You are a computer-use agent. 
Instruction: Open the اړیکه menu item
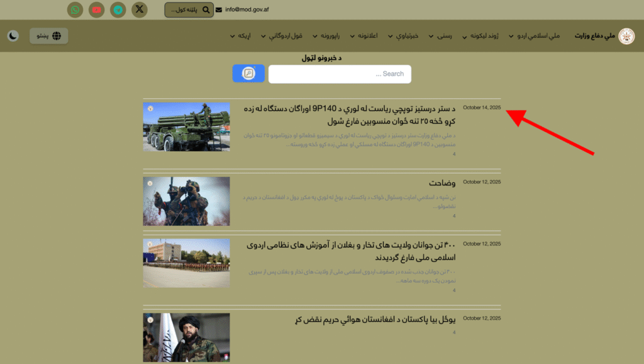241,36
